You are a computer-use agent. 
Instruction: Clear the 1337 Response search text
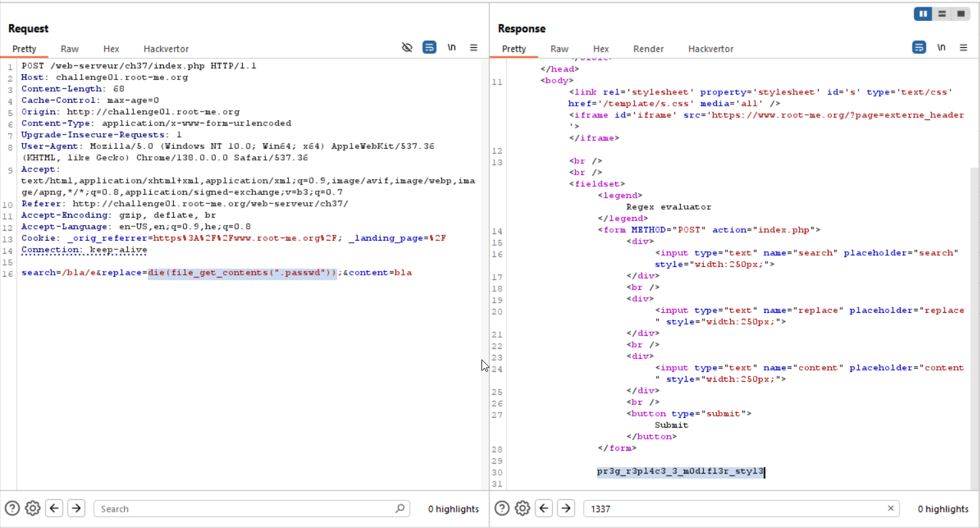pyautogui.click(x=891, y=508)
